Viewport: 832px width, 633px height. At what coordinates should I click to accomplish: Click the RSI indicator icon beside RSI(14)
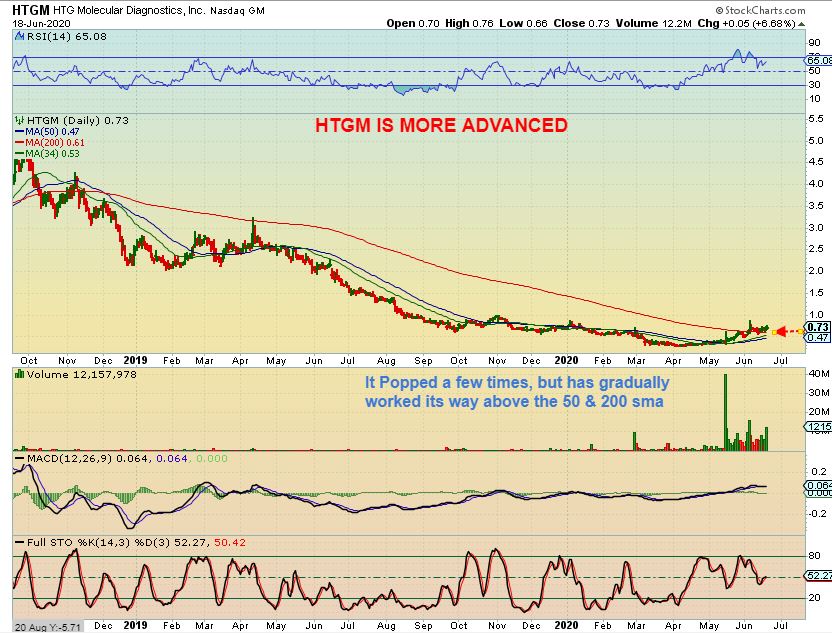[x=20, y=37]
